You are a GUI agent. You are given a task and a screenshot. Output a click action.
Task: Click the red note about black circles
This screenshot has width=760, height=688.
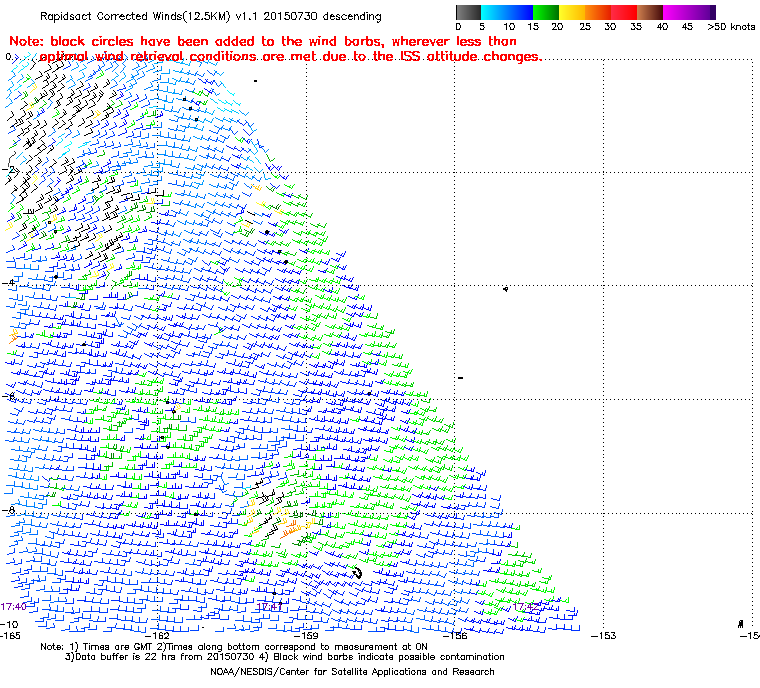(275, 48)
